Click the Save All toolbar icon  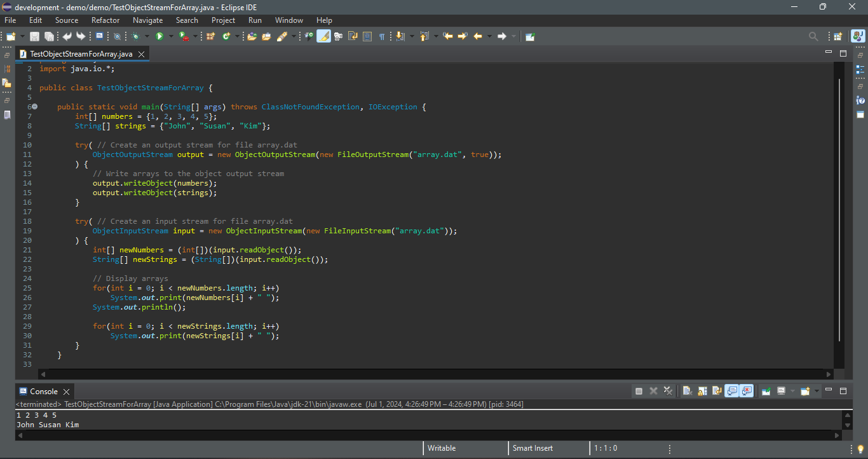(x=48, y=36)
